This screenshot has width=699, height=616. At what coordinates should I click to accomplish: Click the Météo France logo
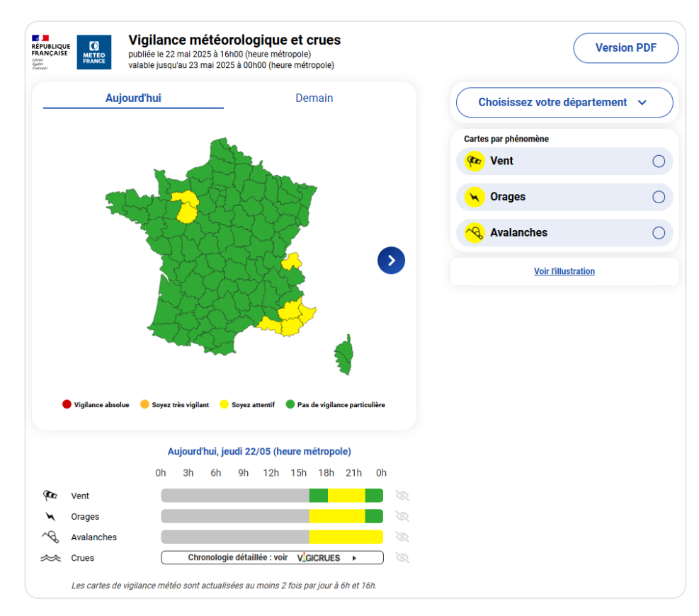(x=94, y=52)
